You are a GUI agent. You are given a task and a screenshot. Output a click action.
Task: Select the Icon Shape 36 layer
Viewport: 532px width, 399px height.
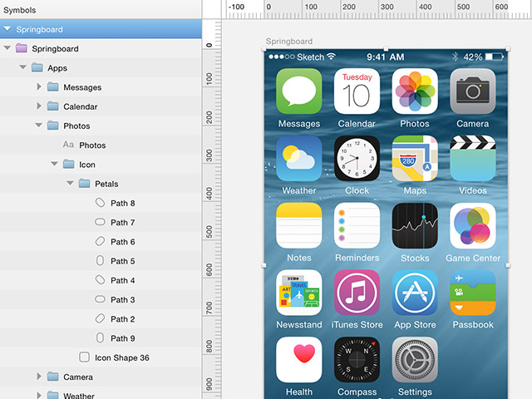click(121, 357)
